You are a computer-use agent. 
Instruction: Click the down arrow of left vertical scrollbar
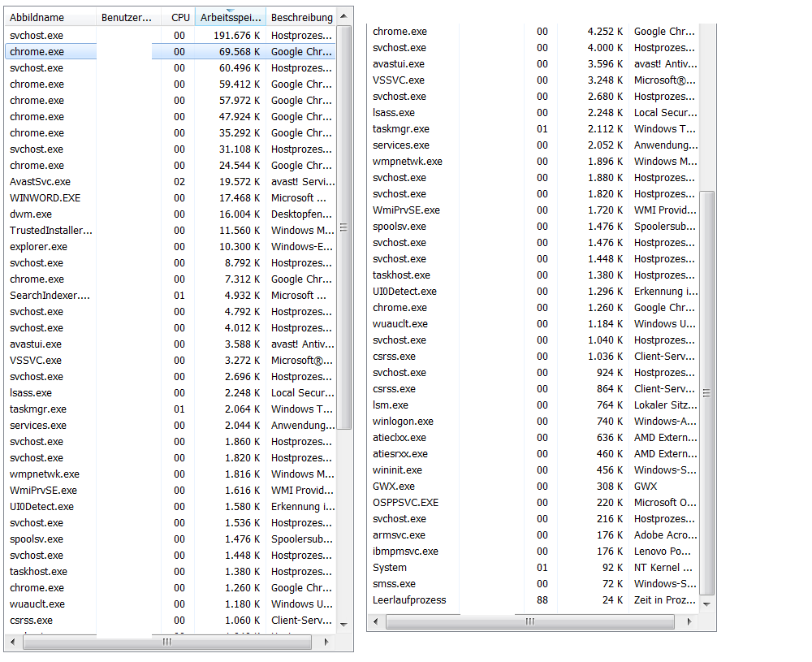pyautogui.click(x=343, y=624)
